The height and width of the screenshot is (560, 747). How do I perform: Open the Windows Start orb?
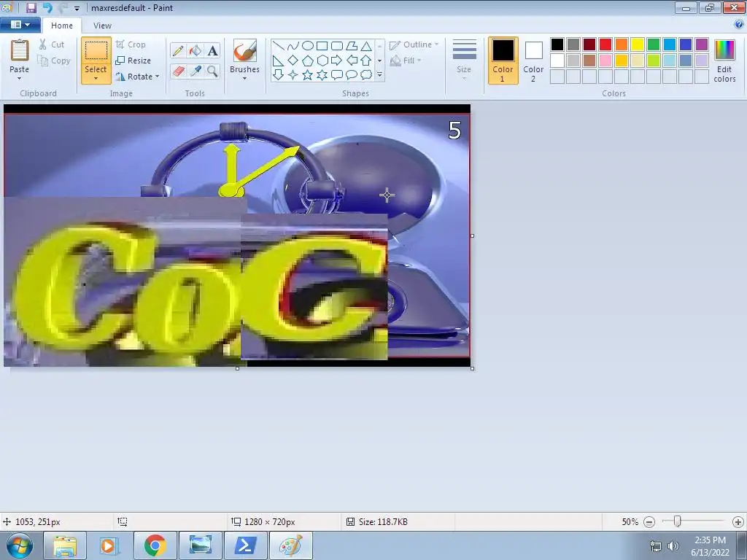[19, 545]
